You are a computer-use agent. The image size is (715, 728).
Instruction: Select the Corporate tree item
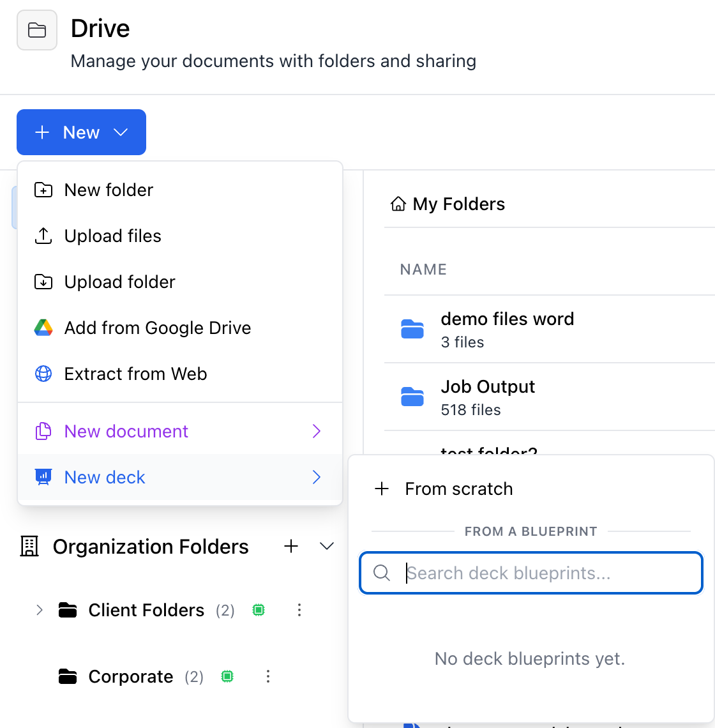[x=130, y=676]
